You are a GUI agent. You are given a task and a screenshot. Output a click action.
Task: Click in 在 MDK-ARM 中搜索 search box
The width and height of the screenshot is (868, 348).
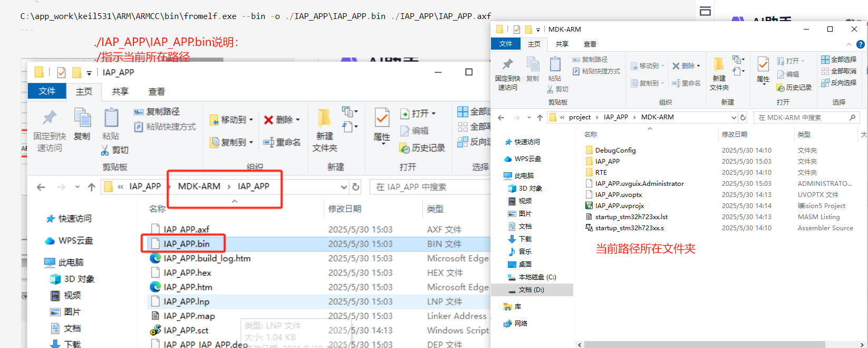point(806,117)
